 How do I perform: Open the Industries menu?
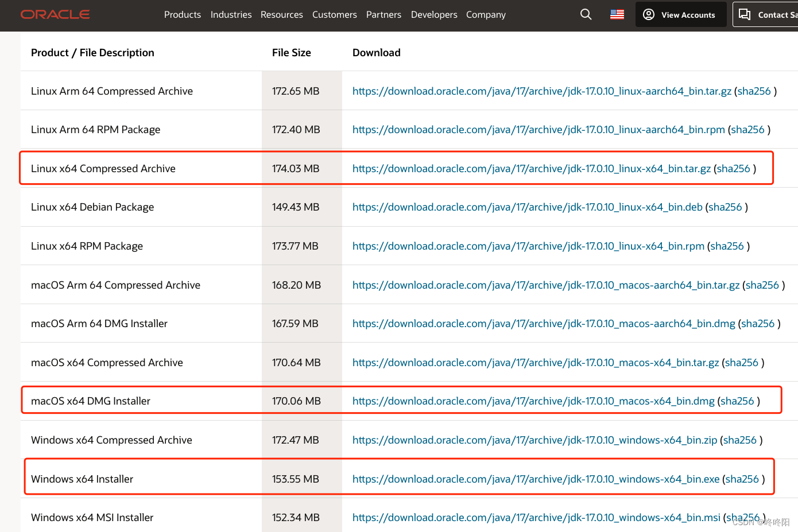pos(231,14)
